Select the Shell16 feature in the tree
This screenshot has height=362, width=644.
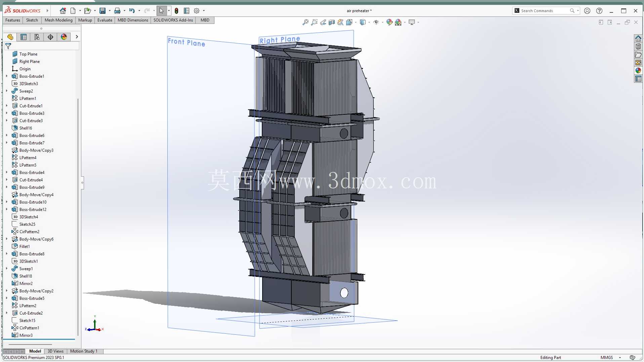click(x=26, y=128)
